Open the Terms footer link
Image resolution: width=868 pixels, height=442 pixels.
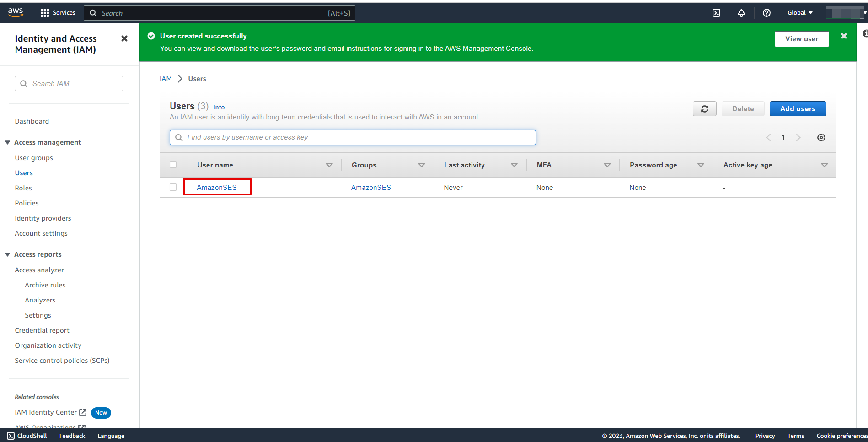click(796, 436)
